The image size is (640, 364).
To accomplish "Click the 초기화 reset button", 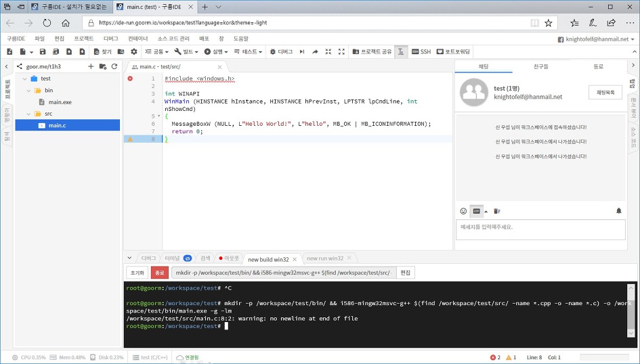I will (x=137, y=273).
